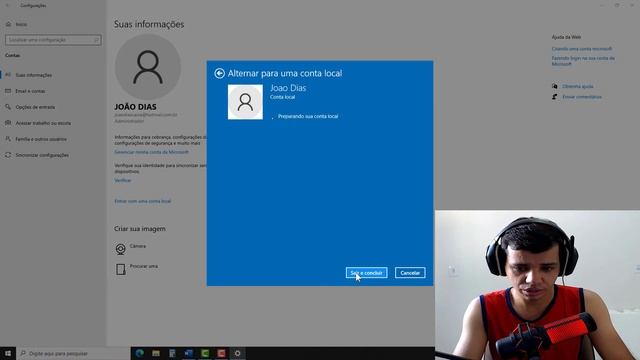Click the Joao Dias avatar in the dialog
This screenshot has height=360, width=640.
coord(245,102)
